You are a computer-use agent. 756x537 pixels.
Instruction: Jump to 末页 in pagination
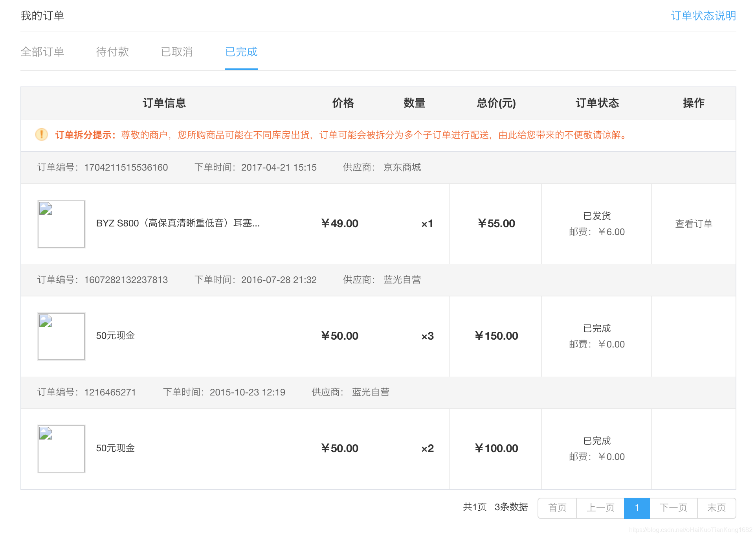coord(716,508)
